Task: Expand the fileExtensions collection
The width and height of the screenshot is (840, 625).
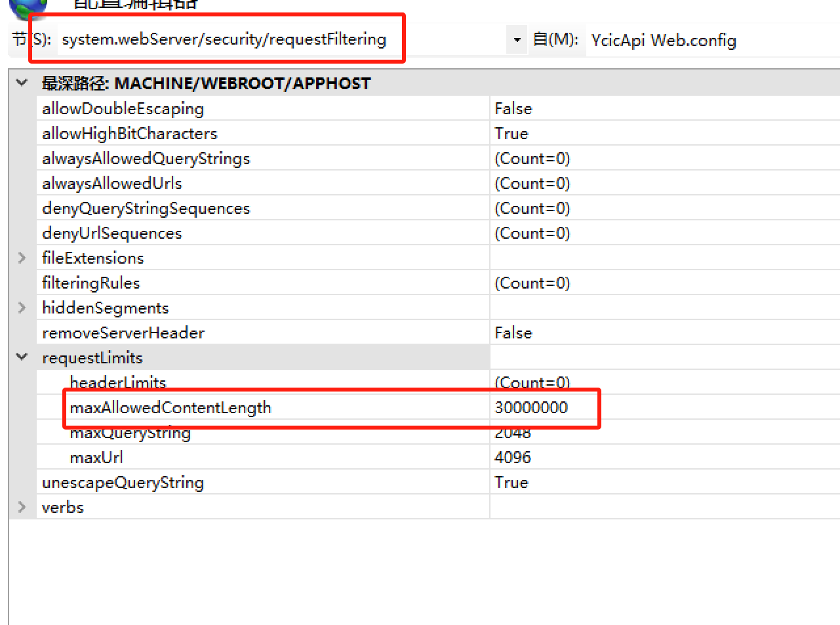Action: [x=22, y=258]
